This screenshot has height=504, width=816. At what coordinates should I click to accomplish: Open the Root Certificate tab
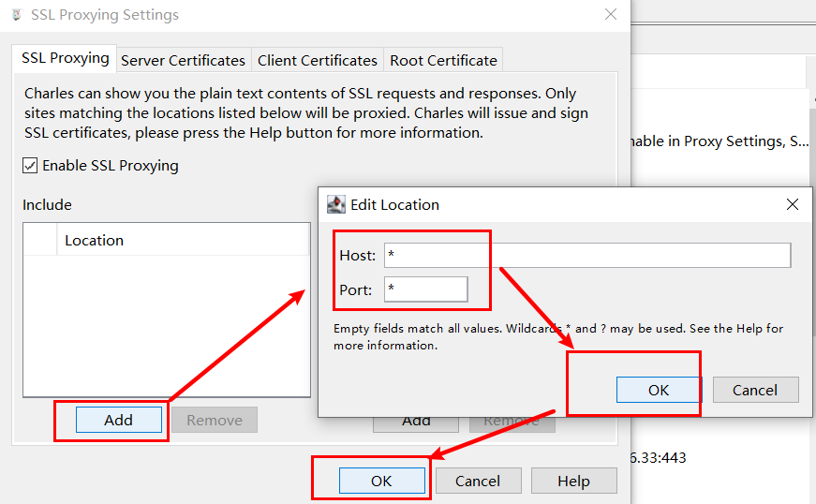443,60
